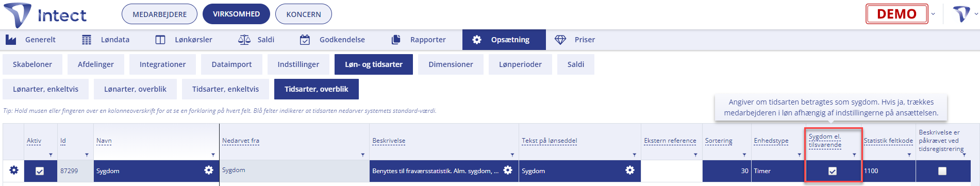Open Rapporter with the documents icon
This screenshot has height=186, width=980.
419,40
